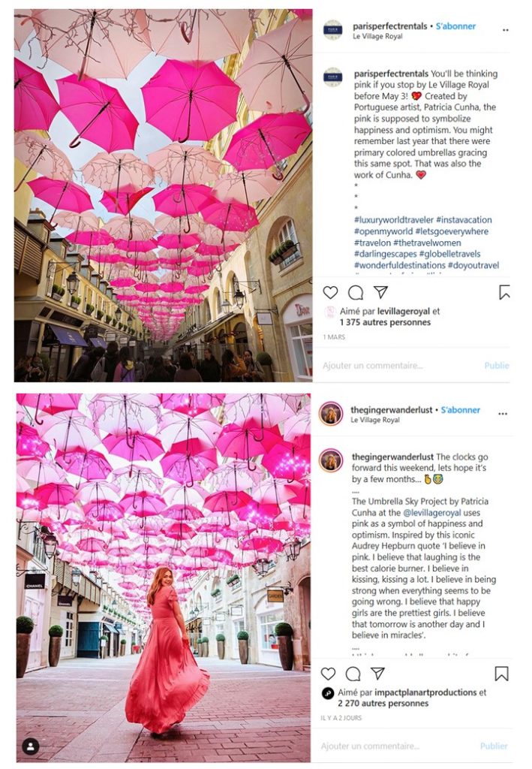
Task: Click the comment bubble on thegingerwanderlust post
Action: click(353, 674)
